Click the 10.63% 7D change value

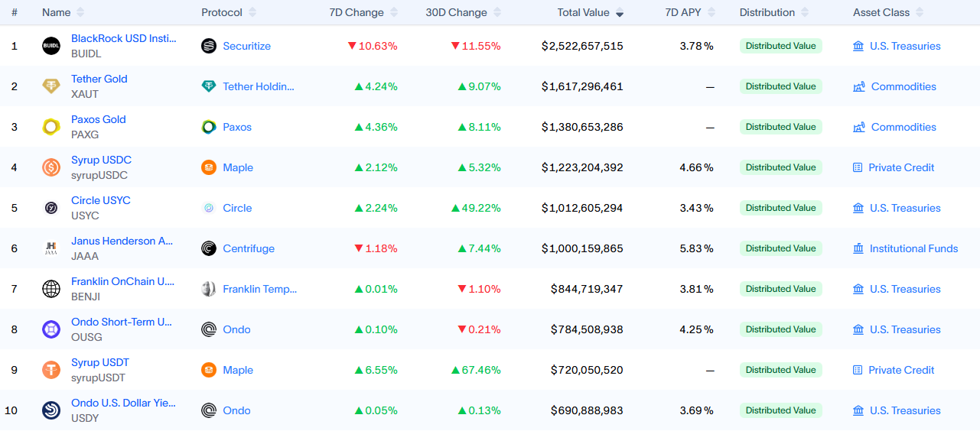(373, 46)
